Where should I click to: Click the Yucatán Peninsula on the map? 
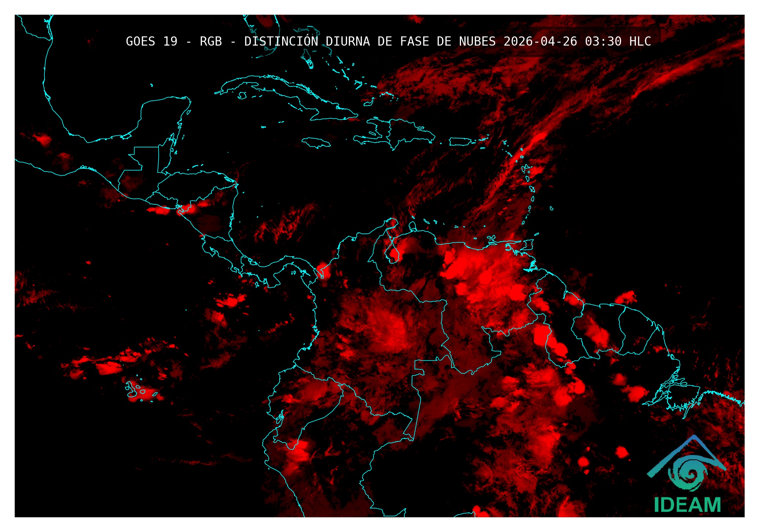click(162, 116)
